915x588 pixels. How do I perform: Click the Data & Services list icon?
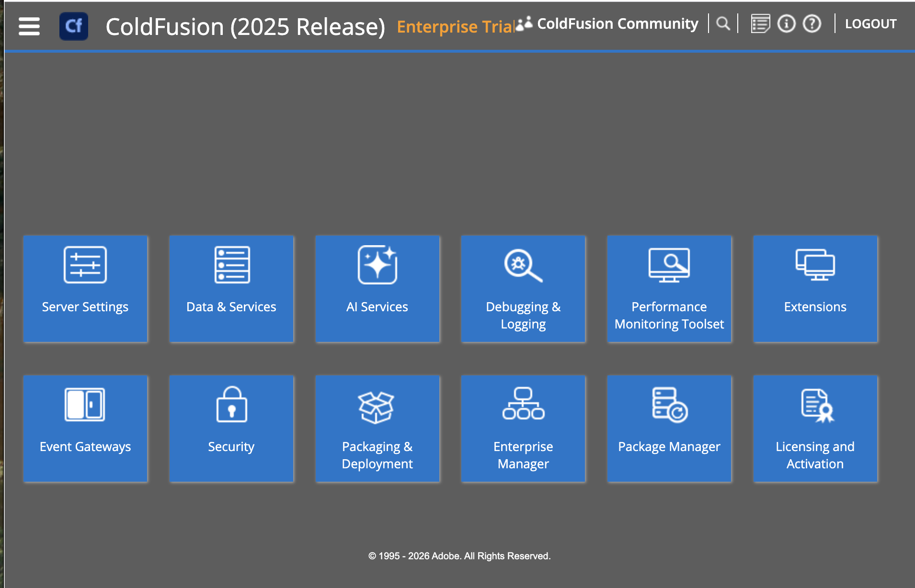point(232,265)
